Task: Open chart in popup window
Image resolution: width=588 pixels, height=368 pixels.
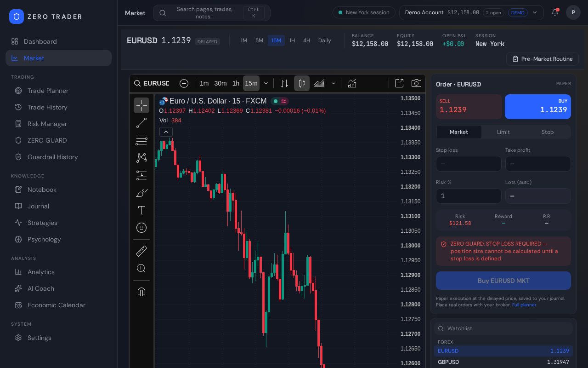Action: coord(399,83)
